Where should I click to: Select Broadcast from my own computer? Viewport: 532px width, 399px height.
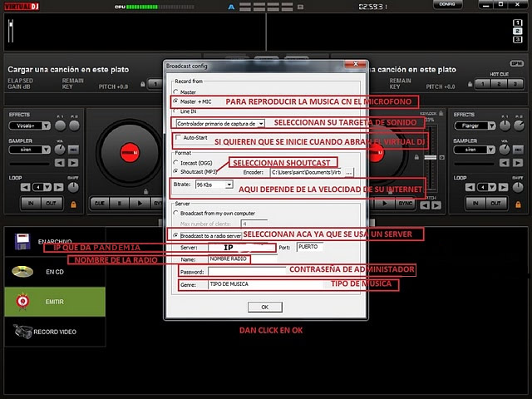pos(175,213)
